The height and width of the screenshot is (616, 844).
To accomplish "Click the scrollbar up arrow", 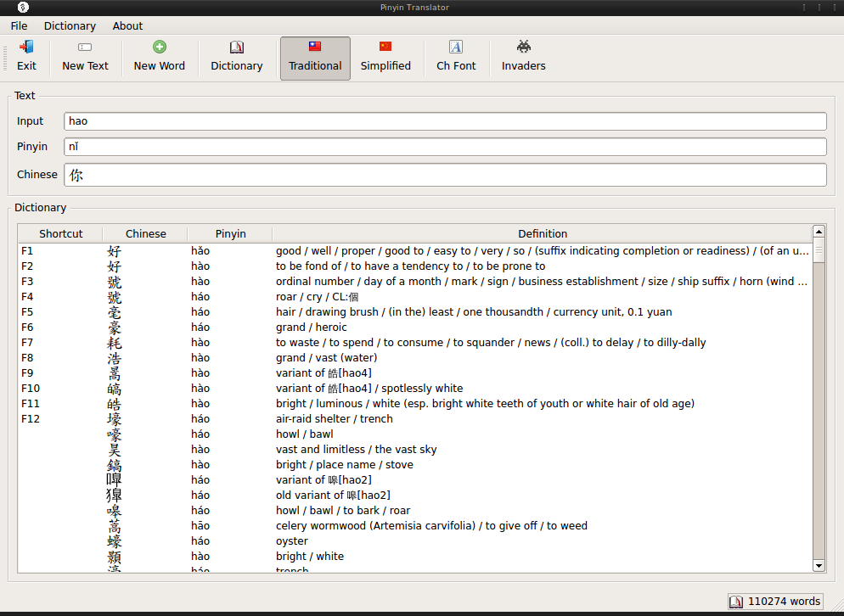I will click(819, 232).
